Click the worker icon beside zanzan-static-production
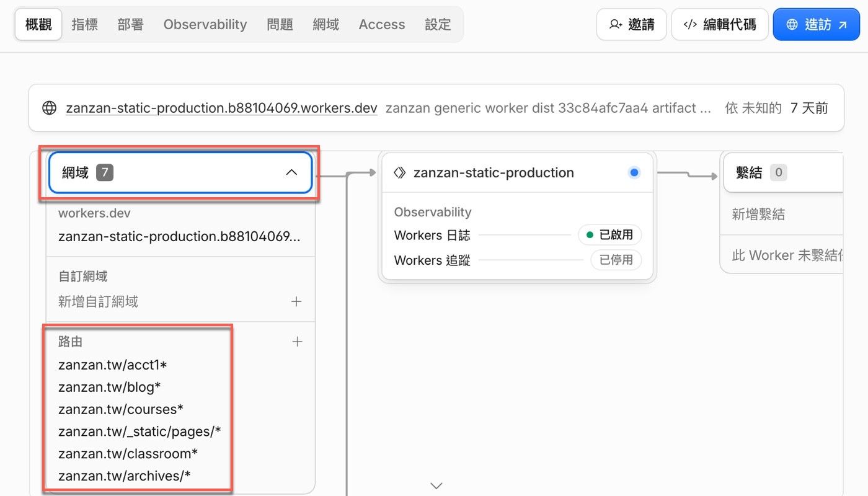This screenshot has height=496, width=868. (x=400, y=172)
